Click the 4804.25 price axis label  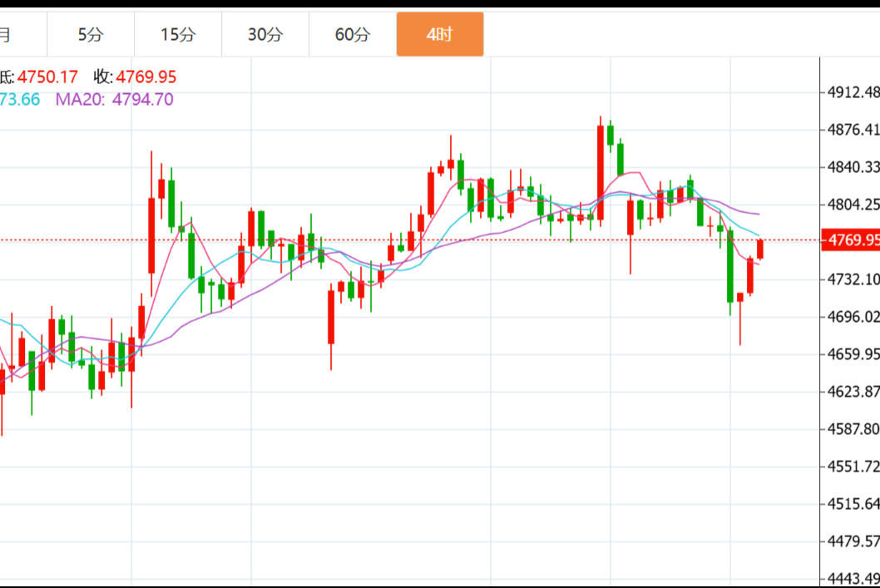pos(853,205)
